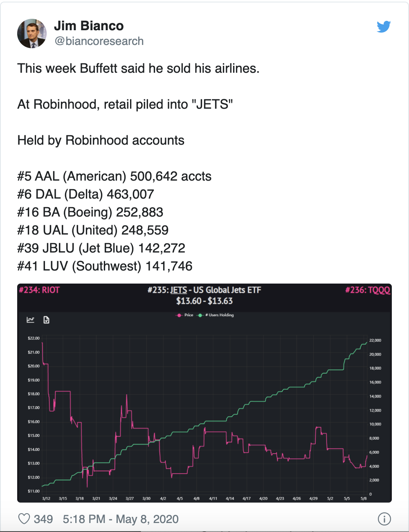Viewport: 409px width, 532px height.
Task: Click the 3/12 date label on the x-axis
Action: pyautogui.click(x=46, y=498)
